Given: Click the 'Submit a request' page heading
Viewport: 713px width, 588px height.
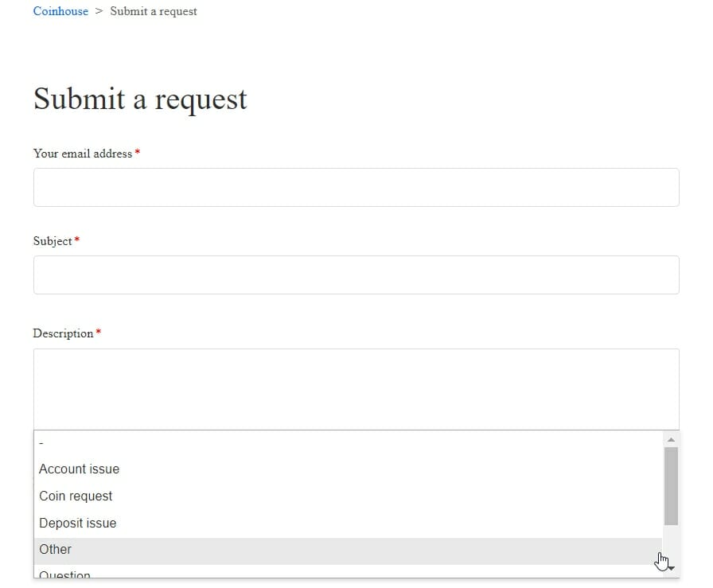Looking at the screenshot, I should tap(140, 99).
